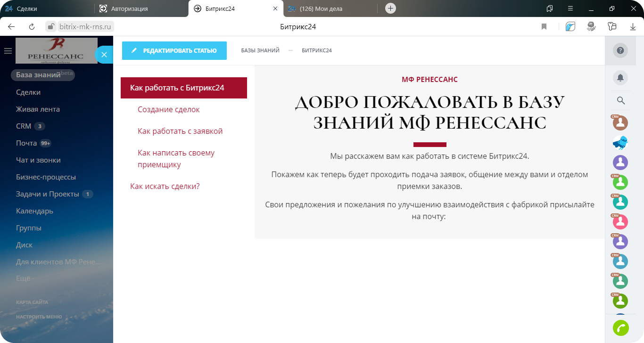Open the help question mark icon

[x=620, y=50]
